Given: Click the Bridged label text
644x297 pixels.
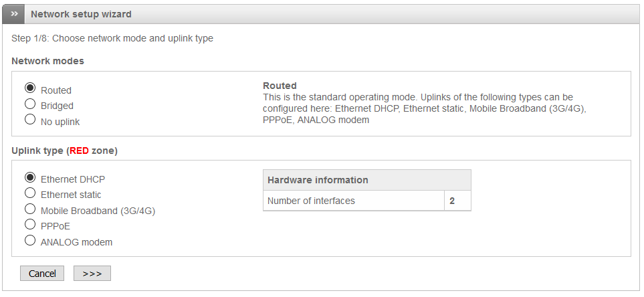Looking at the screenshot, I should click(57, 106).
